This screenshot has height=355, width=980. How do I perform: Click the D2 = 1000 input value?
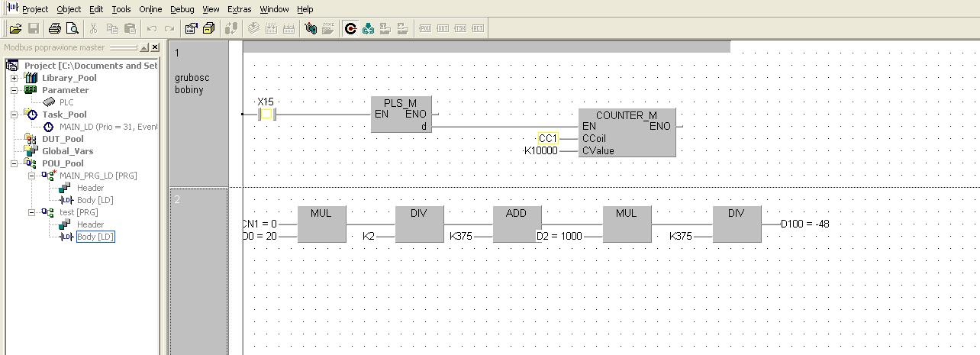559,236
